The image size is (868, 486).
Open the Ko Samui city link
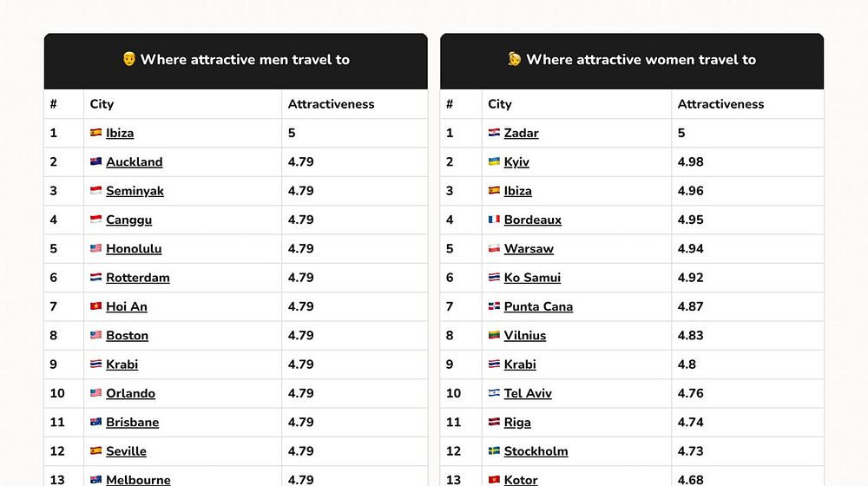[532, 278]
